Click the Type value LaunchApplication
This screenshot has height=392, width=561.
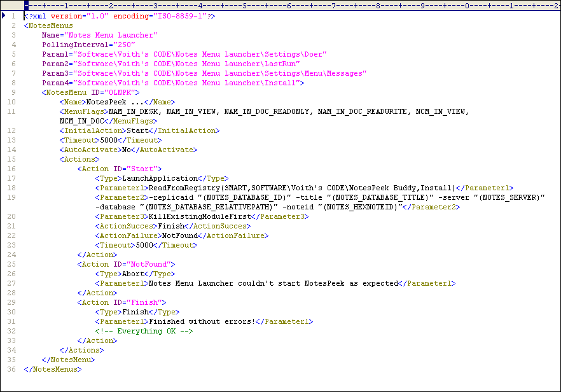coord(160,178)
